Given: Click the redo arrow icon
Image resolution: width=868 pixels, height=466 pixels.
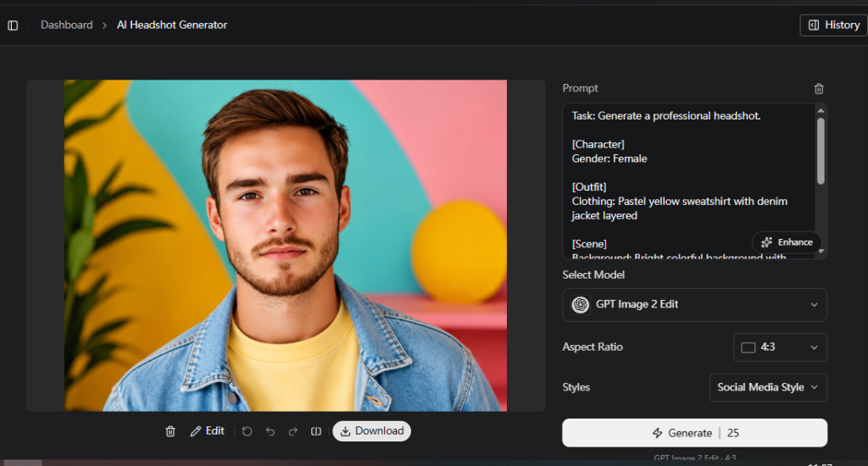Looking at the screenshot, I should [293, 431].
